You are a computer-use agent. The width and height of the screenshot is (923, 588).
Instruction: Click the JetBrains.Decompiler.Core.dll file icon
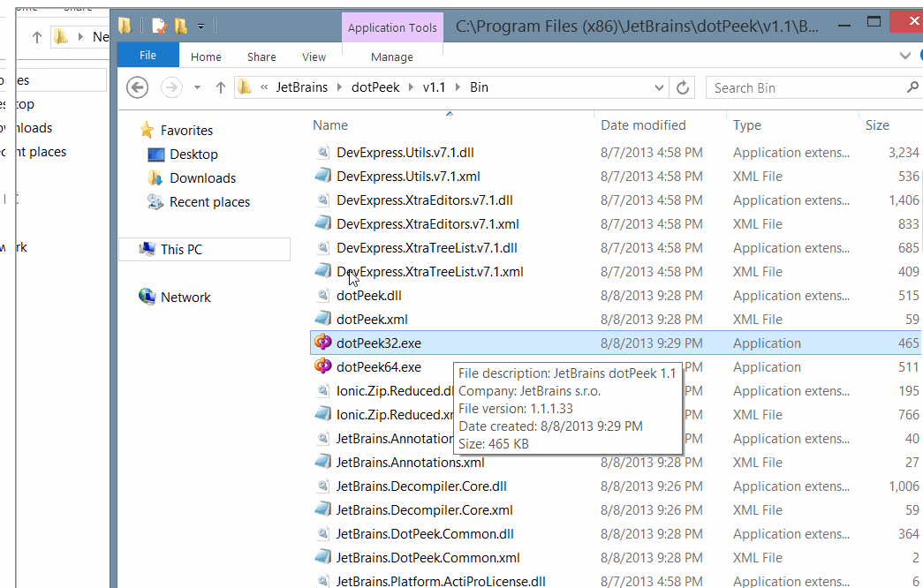(322, 486)
